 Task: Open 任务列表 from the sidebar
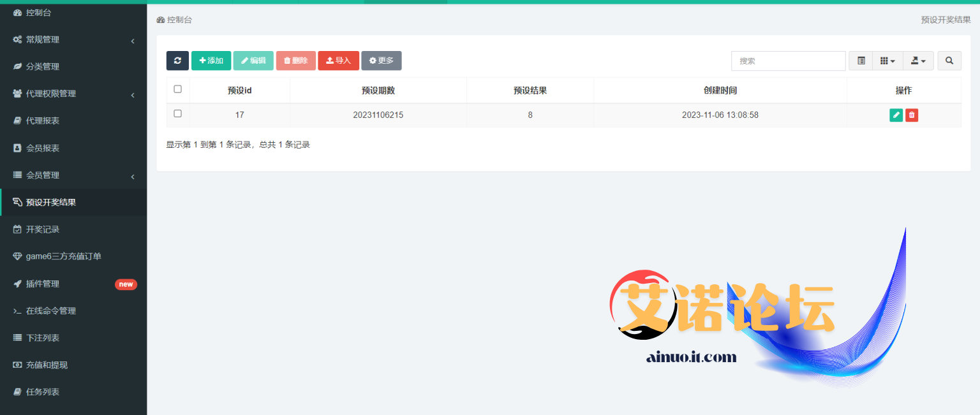point(73,392)
